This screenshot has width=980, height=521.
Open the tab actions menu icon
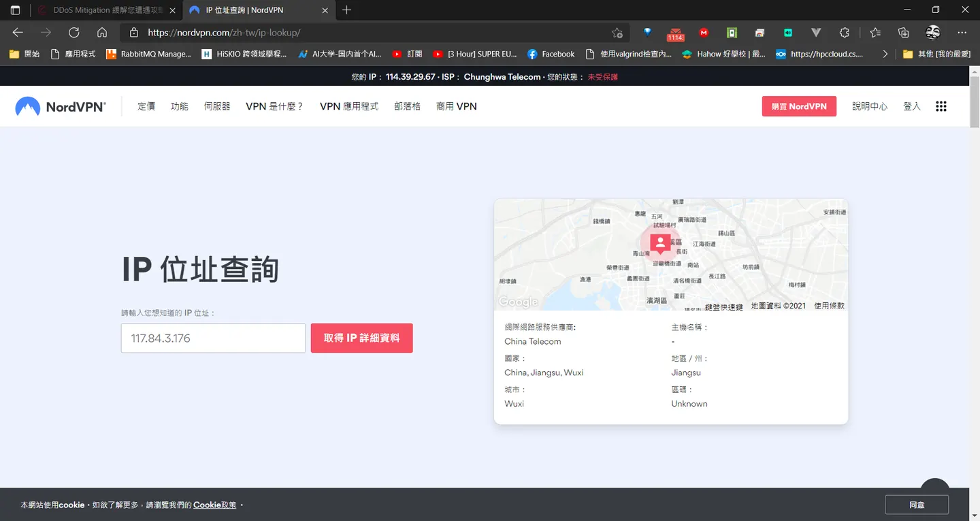[x=15, y=10]
